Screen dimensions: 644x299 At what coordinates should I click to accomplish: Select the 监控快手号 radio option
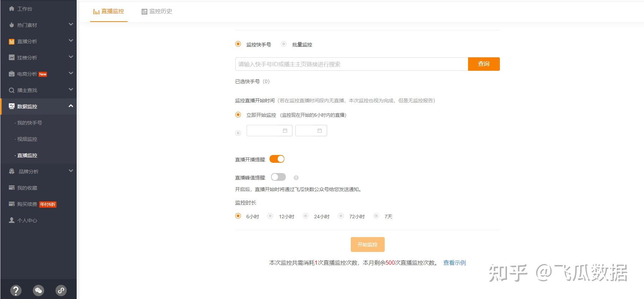[238, 44]
